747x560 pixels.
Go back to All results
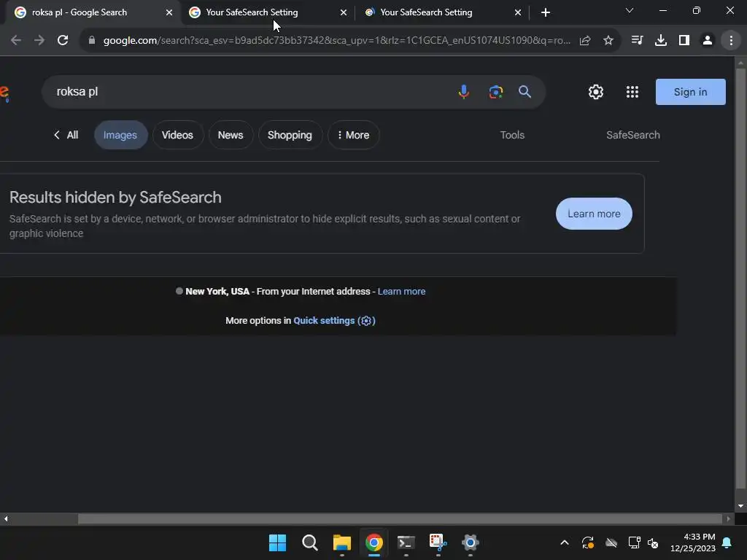click(x=66, y=135)
